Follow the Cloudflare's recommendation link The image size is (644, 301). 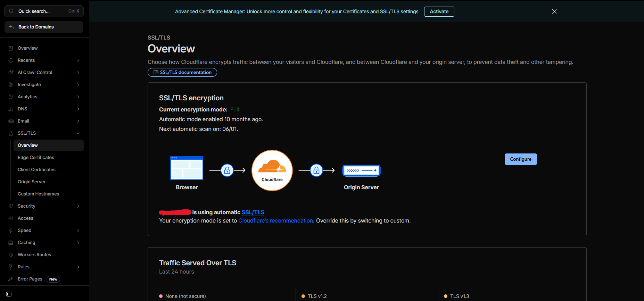tap(276, 221)
